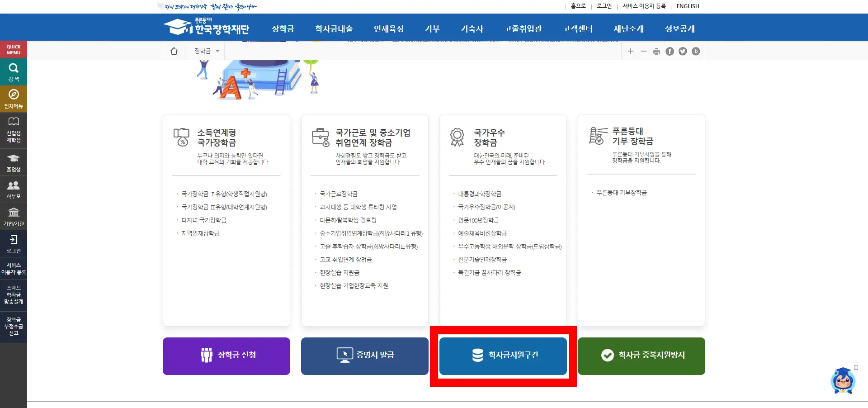The width and height of the screenshot is (868, 408).
Task: Select the 검색 search icon in sidebar
Action: (x=13, y=72)
